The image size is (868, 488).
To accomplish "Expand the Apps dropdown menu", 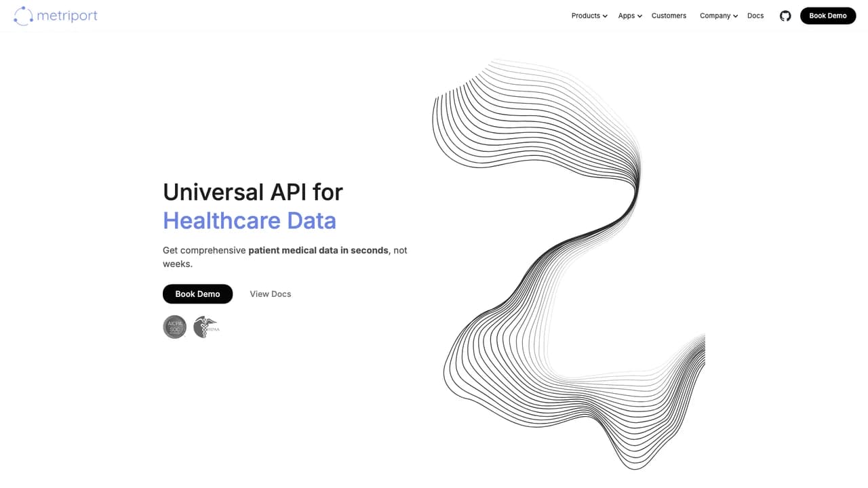I will 630,16.
